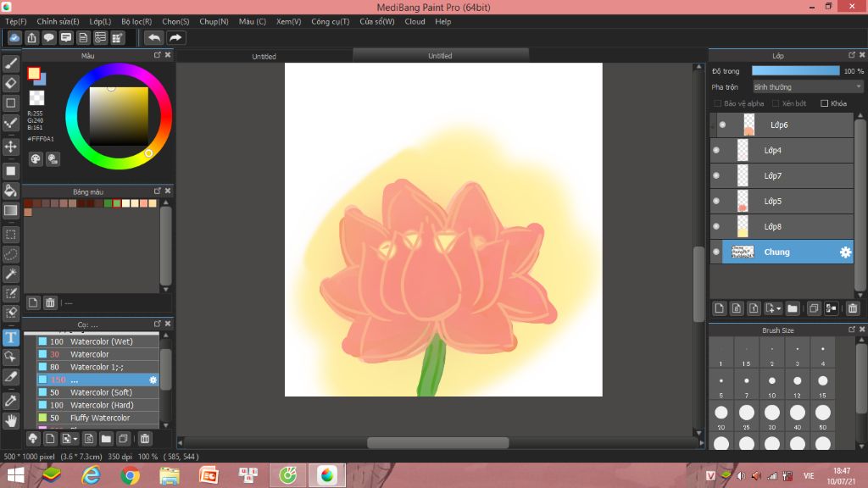Click the foreground color swatch
Screen dimensions: 868x488
34,73
